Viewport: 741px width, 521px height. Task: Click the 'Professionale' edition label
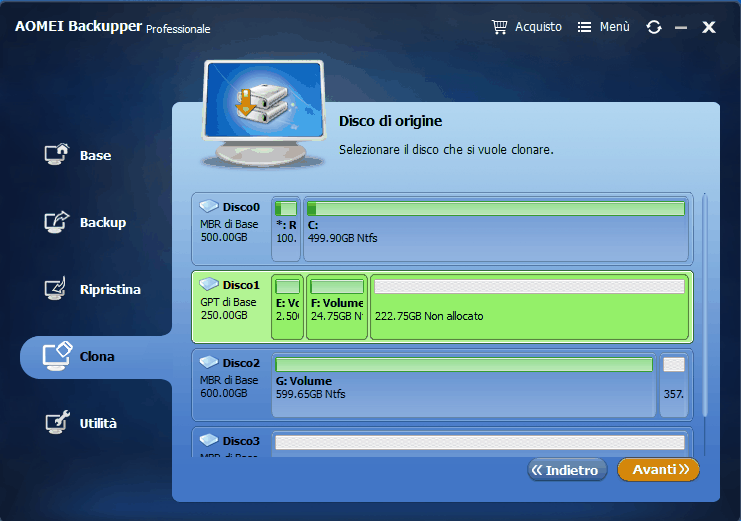point(178,29)
